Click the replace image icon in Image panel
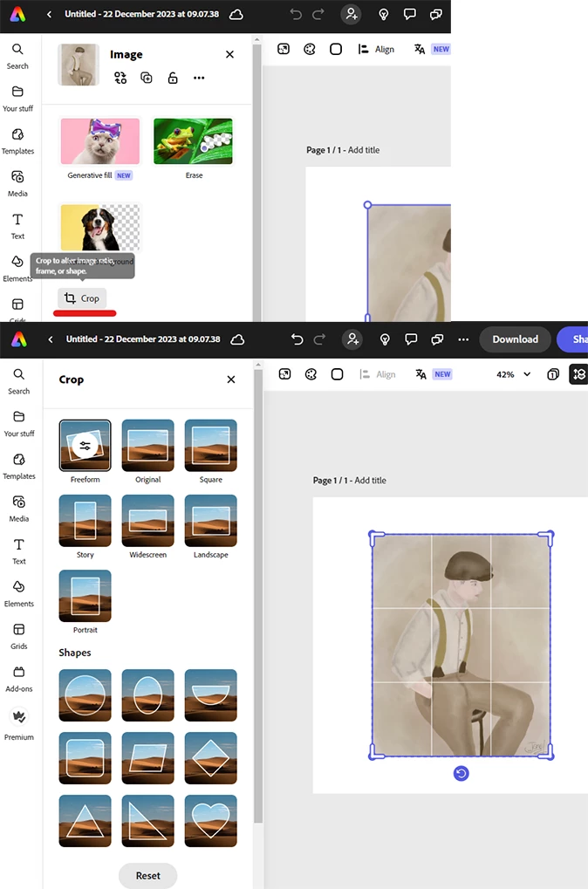The image size is (588, 889). (x=120, y=79)
